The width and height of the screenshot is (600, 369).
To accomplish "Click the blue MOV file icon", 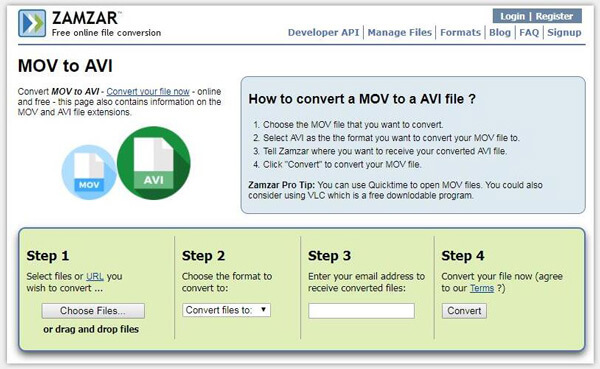I will tap(89, 172).
